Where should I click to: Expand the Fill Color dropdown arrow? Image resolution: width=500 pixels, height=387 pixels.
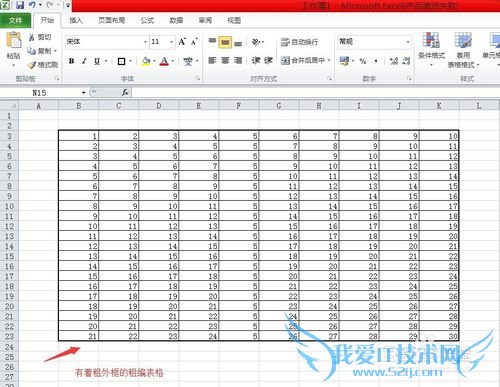click(x=154, y=61)
